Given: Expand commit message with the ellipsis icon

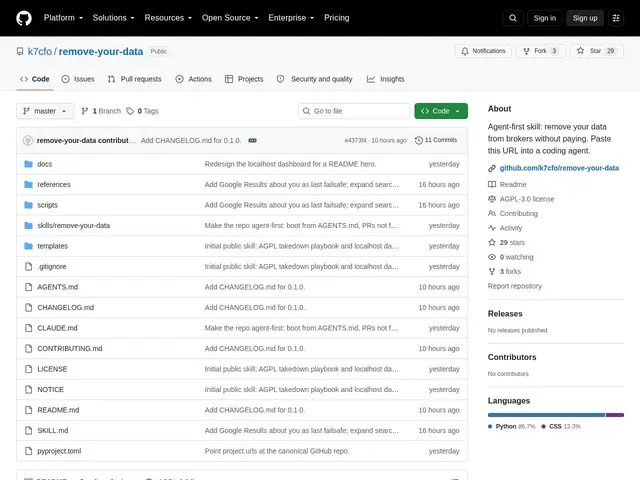Looking at the screenshot, I should pos(253,140).
